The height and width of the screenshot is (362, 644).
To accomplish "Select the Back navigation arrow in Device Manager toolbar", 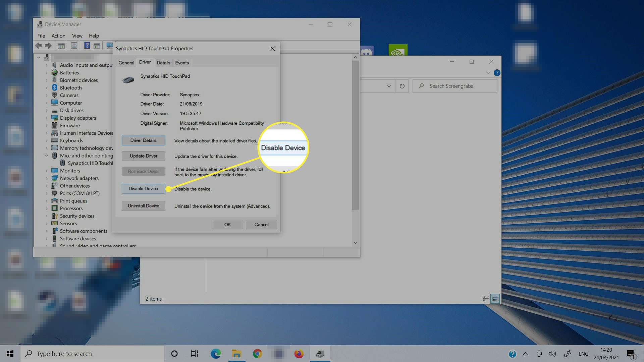I will pyautogui.click(x=38, y=46).
